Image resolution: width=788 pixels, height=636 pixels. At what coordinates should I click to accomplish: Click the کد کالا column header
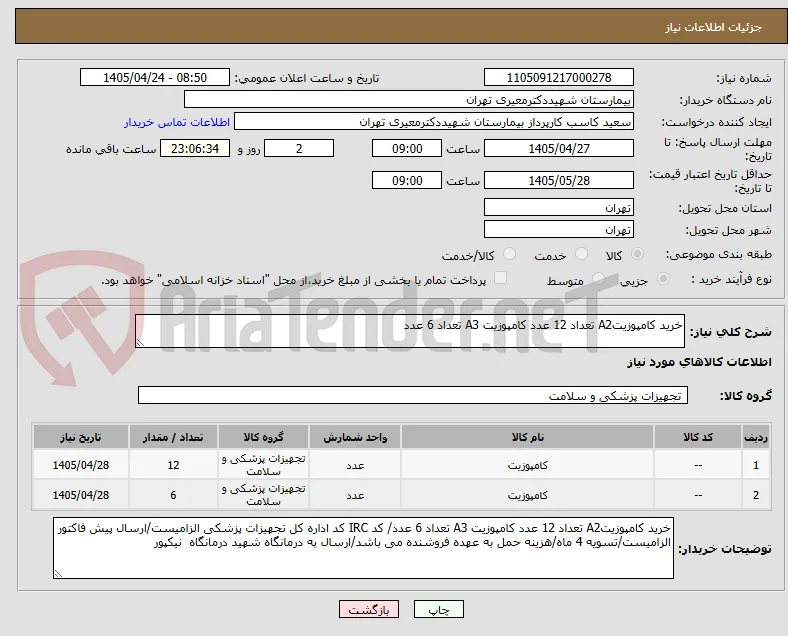click(x=698, y=437)
